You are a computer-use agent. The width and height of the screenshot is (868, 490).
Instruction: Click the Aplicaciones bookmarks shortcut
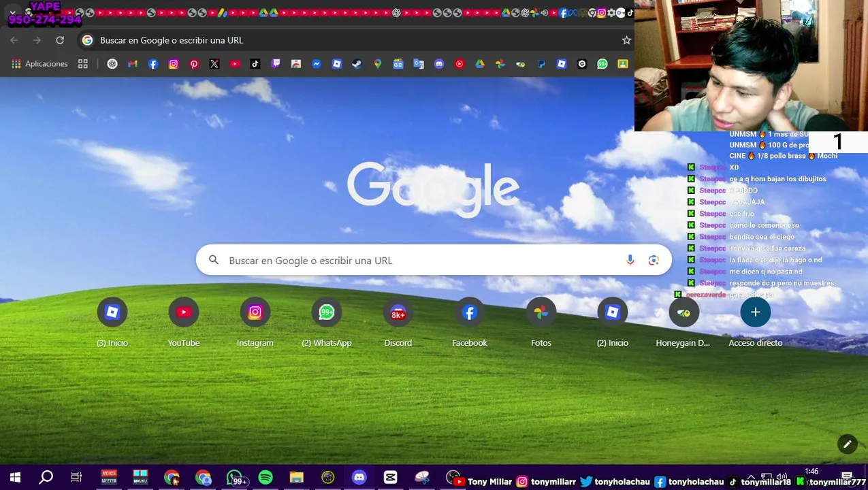point(39,64)
